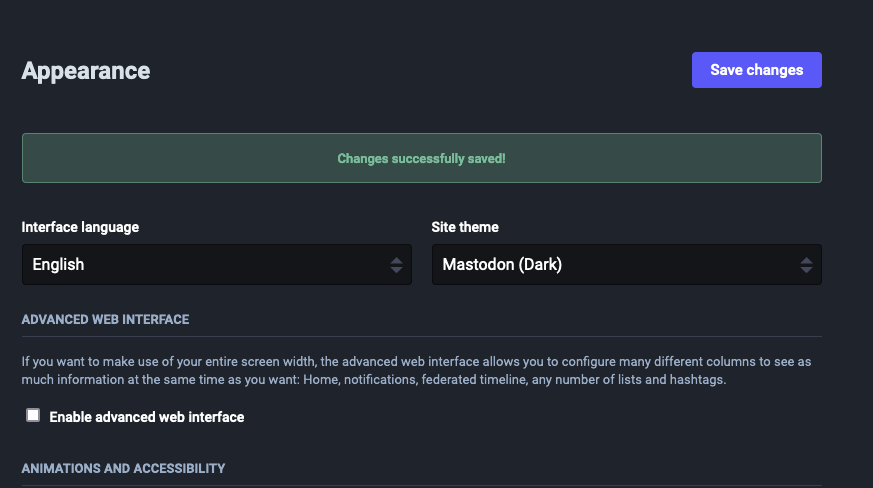Select the 'English' value in the language box

click(58, 265)
